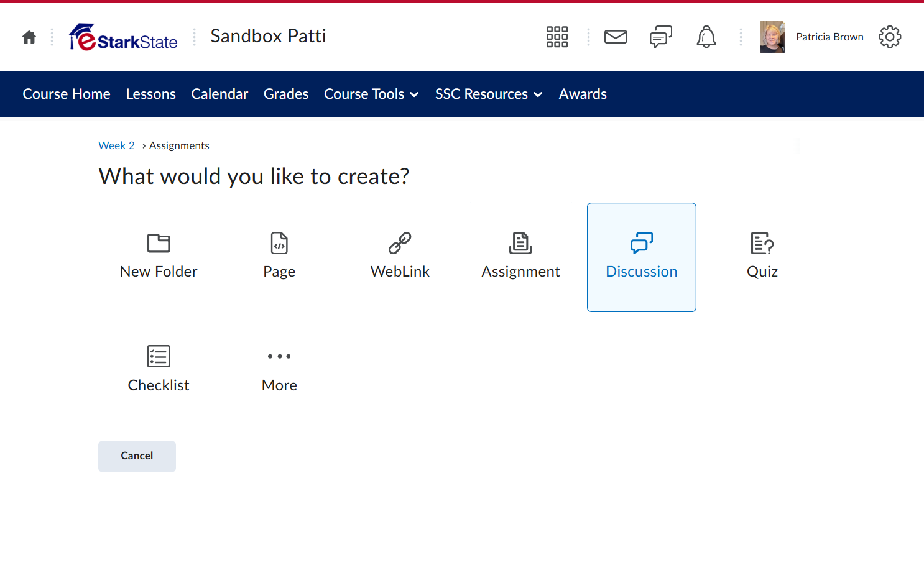The image size is (924, 565).
Task: Open the Awards navbar item
Action: pos(583,94)
